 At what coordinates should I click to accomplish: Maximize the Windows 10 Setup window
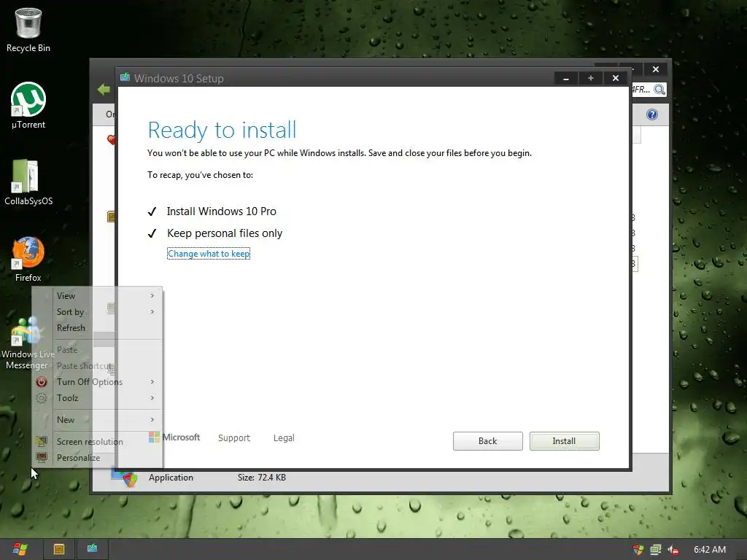(x=591, y=78)
